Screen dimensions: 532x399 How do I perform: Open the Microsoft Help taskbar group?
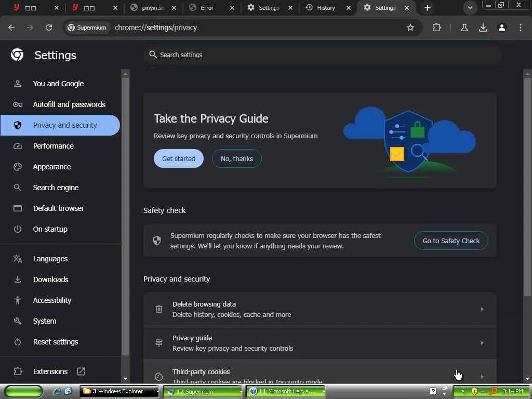coord(285,392)
